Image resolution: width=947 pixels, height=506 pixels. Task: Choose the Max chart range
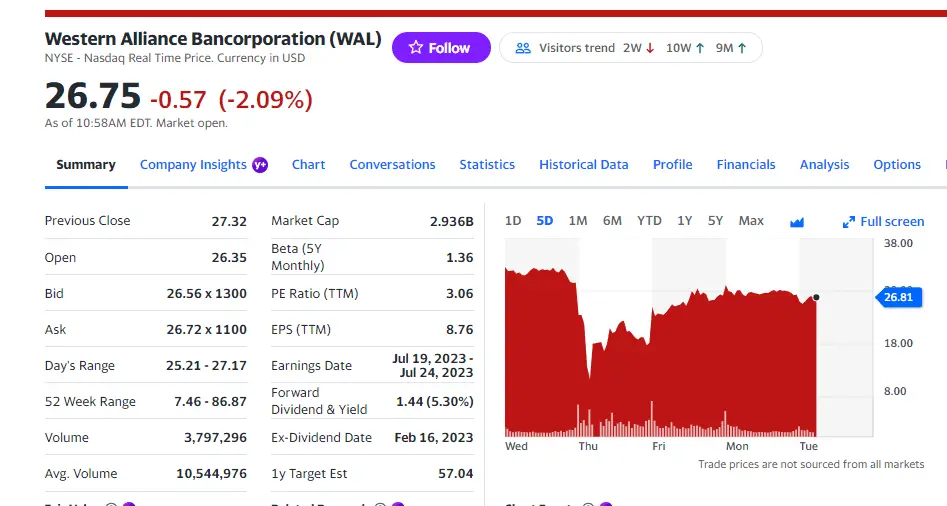click(x=751, y=221)
